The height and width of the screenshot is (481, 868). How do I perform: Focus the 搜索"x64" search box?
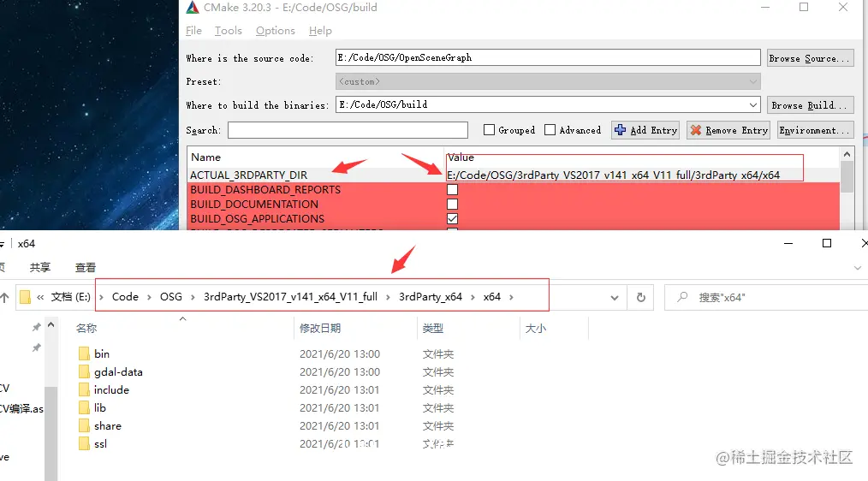(x=766, y=297)
